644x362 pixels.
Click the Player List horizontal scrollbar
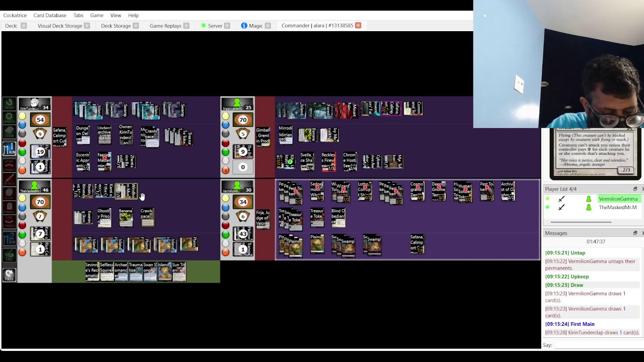coord(581,222)
